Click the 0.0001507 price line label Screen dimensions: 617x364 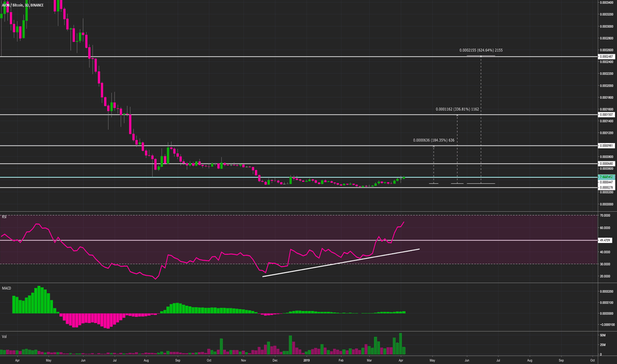(606, 115)
